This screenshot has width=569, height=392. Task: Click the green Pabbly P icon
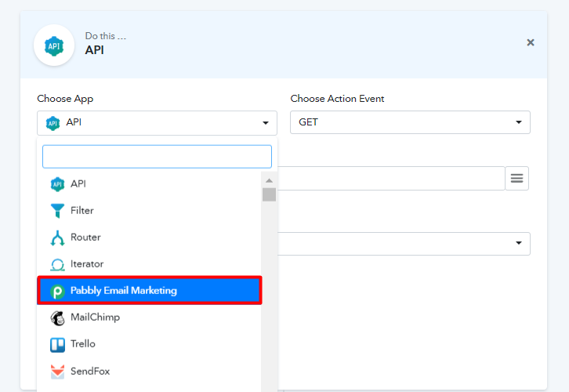pos(57,291)
